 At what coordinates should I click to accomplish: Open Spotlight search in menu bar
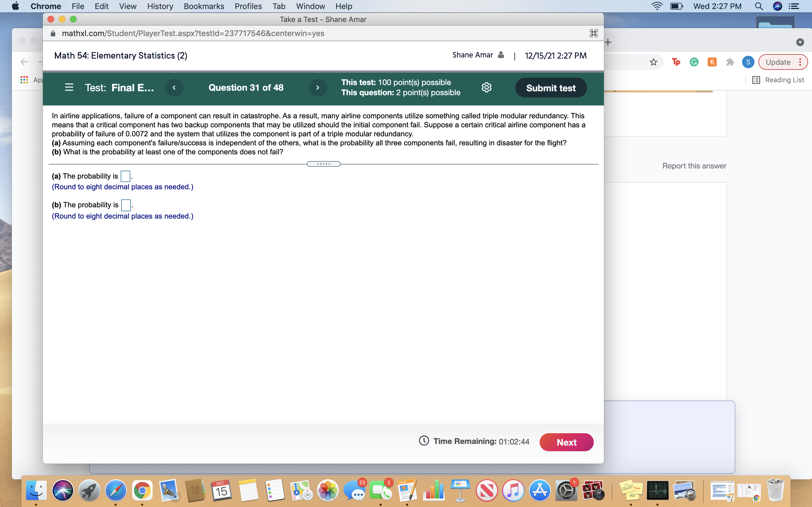pyautogui.click(x=759, y=6)
